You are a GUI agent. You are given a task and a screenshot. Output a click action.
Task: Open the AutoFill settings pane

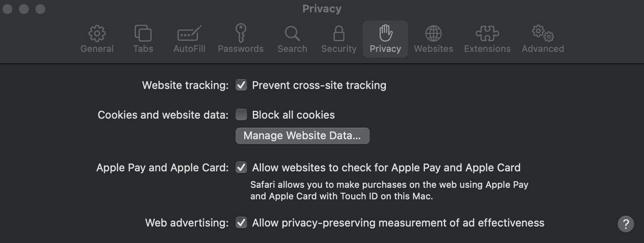click(189, 39)
